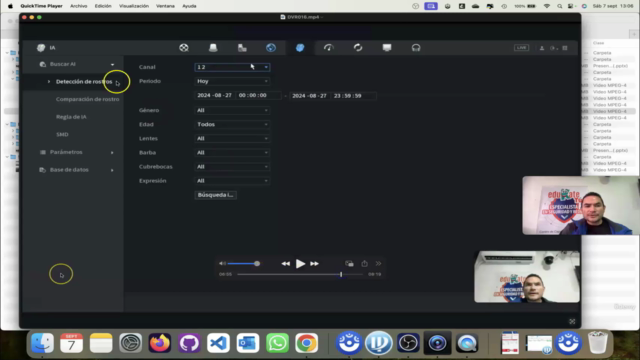Click the QuickTime rewind button
The height and width of the screenshot is (360, 640).
pos(285,264)
